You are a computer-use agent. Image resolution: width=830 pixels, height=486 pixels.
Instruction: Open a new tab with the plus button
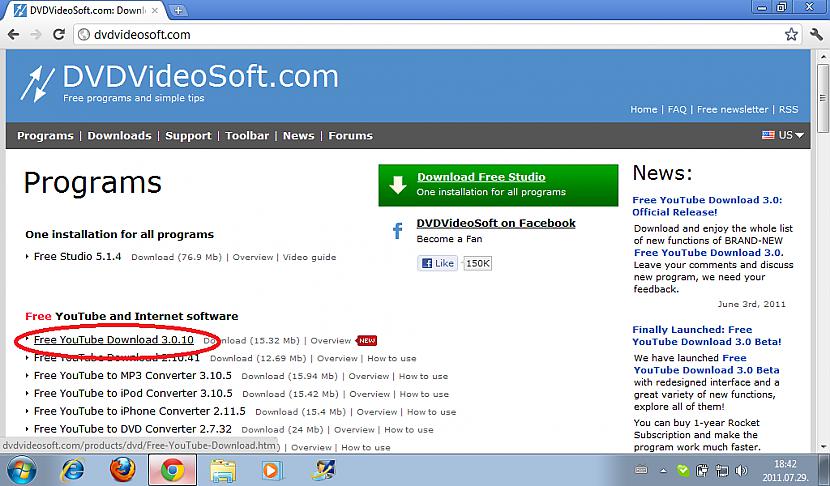point(178,10)
